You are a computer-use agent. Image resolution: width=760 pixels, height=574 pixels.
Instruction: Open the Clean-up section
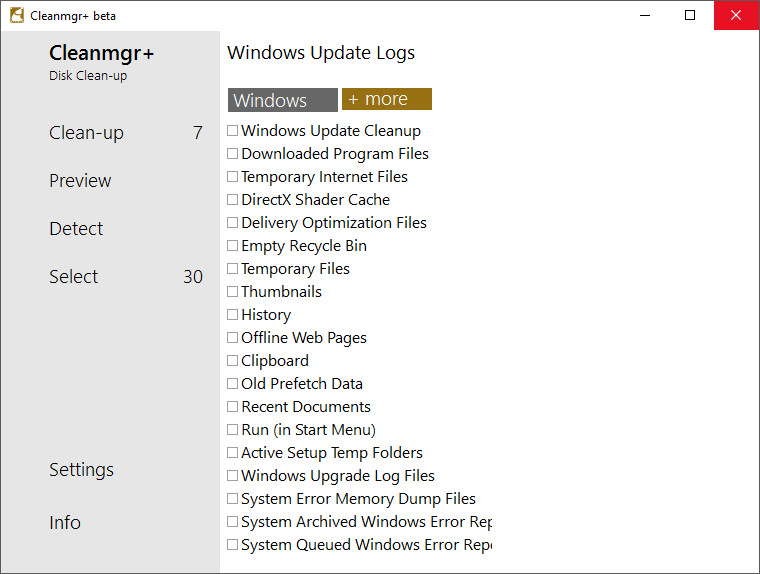click(x=86, y=133)
